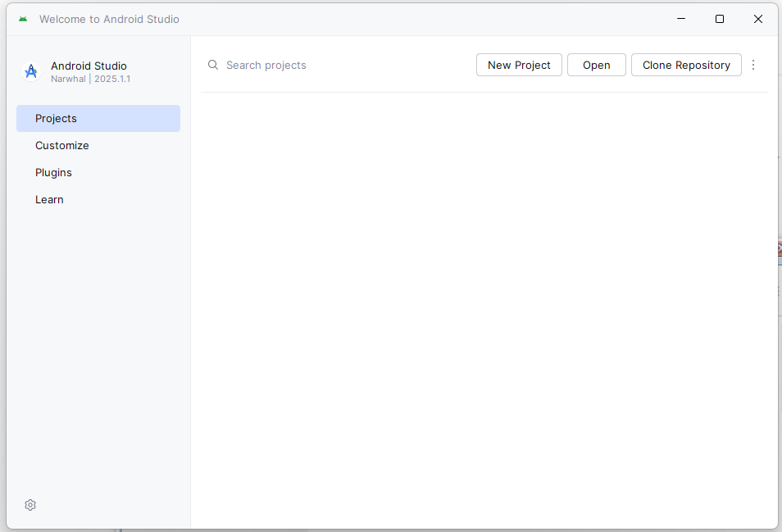This screenshot has height=532, width=782.
Task: Click the Narwhal 2025.1.1 version text
Action: pyautogui.click(x=90, y=79)
